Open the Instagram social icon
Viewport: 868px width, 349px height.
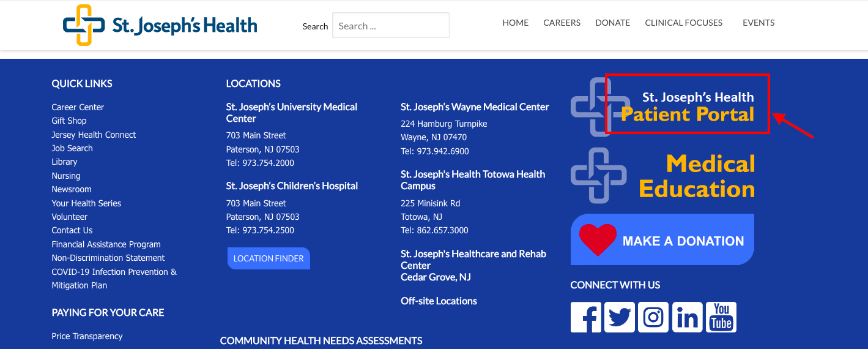click(x=653, y=317)
